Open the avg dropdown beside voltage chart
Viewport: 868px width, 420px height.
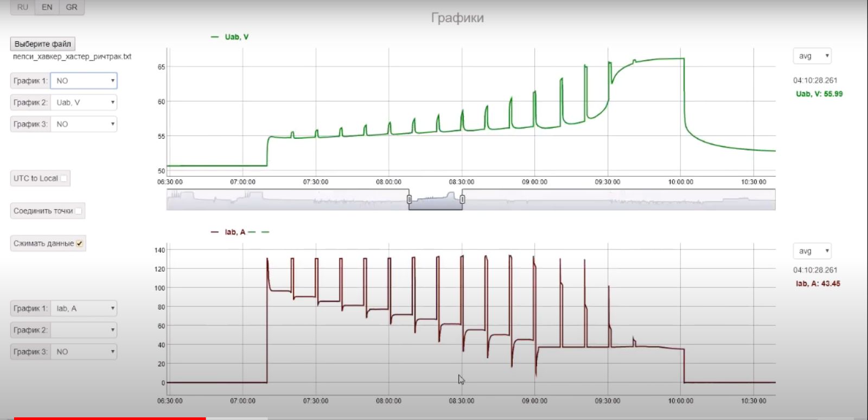click(x=812, y=56)
